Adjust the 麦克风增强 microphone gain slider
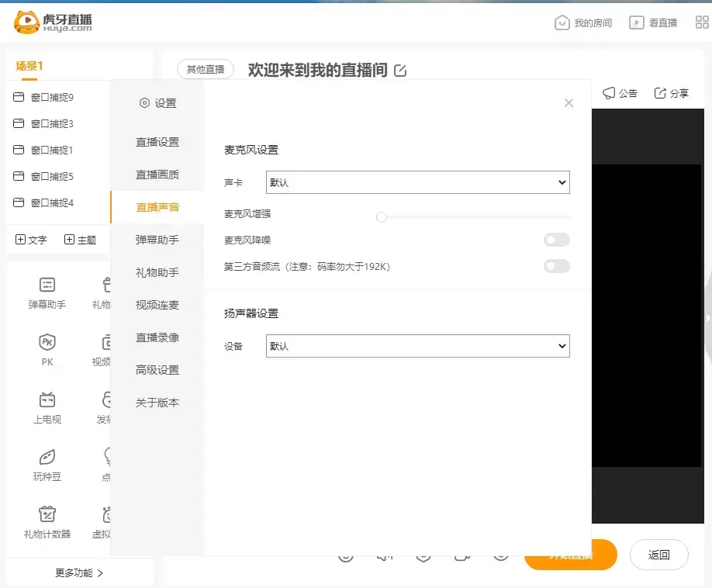712x588 pixels. [x=382, y=217]
